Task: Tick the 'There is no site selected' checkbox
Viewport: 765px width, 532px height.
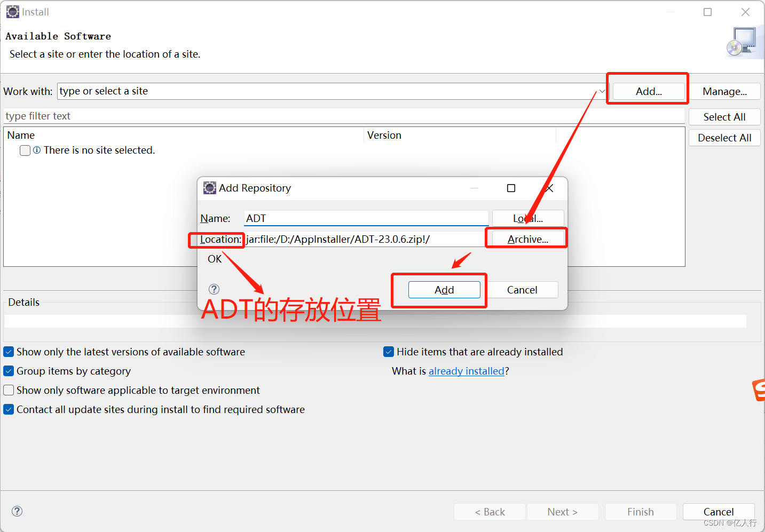Action: [25, 150]
